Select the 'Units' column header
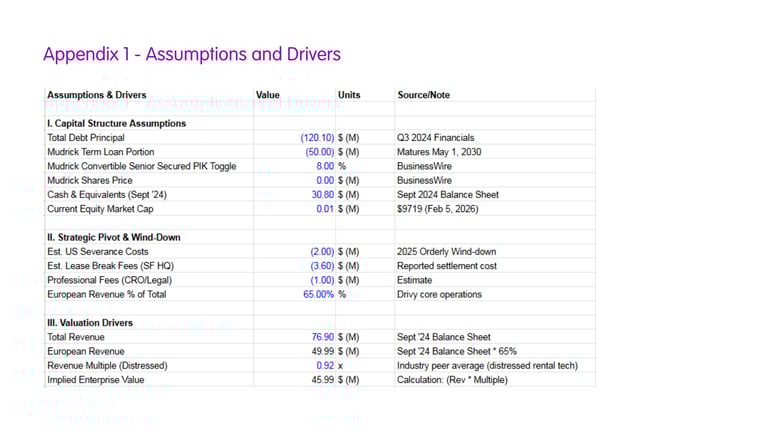768x432 pixels. tap(349, 95)
